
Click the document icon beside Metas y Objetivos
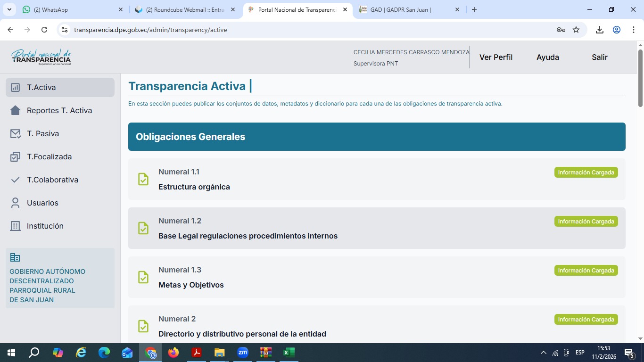[x=143, y=277]
